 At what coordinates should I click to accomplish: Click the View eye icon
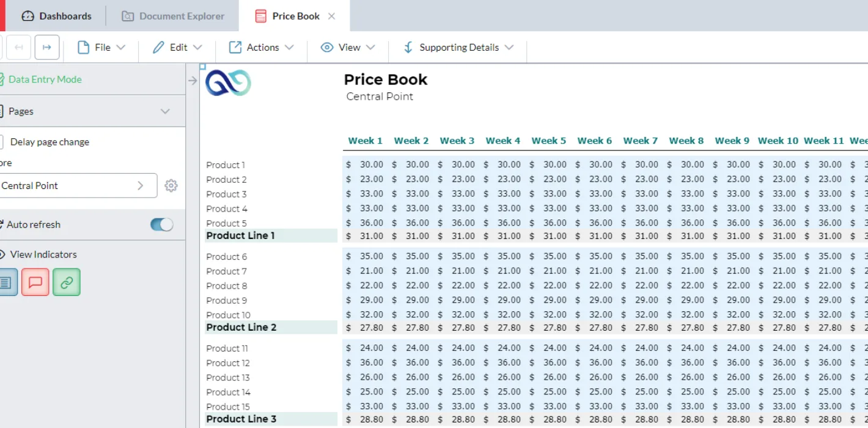tap(327, 47)
